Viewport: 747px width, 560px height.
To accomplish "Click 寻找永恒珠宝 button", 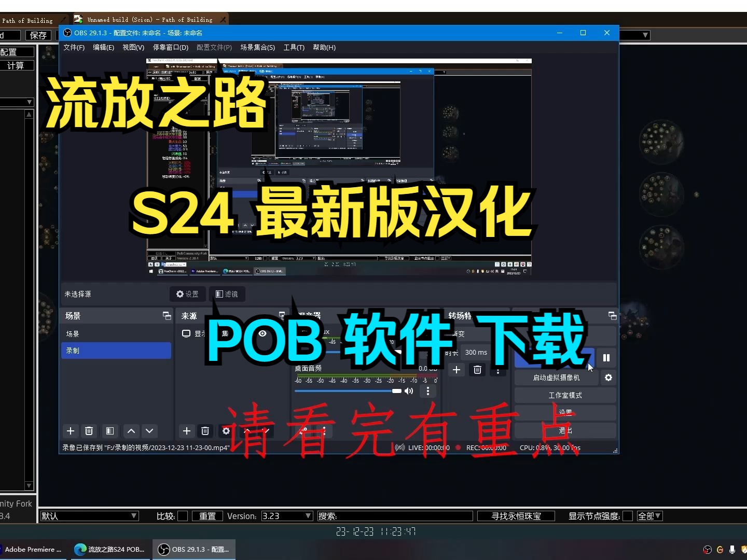I will (516, 516).
